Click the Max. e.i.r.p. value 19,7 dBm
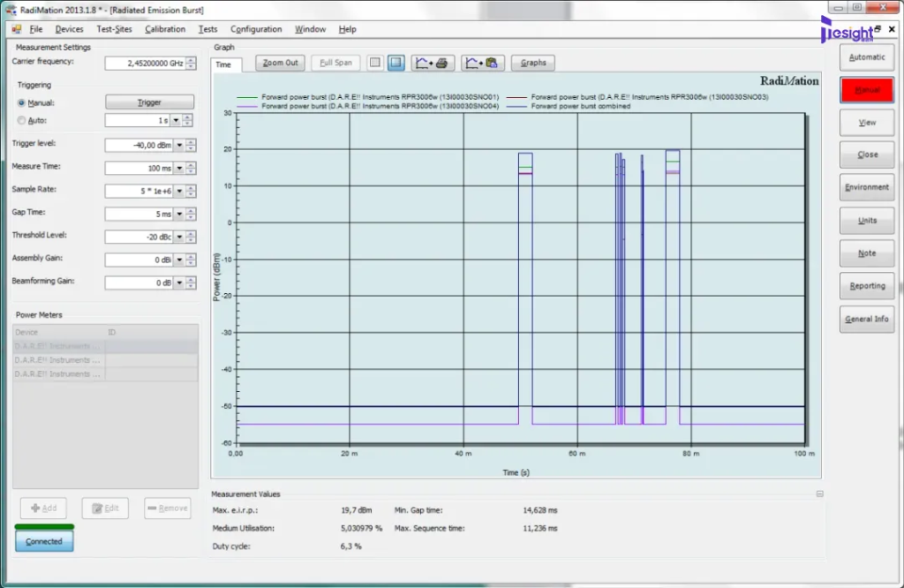 [x=357, y=510]
